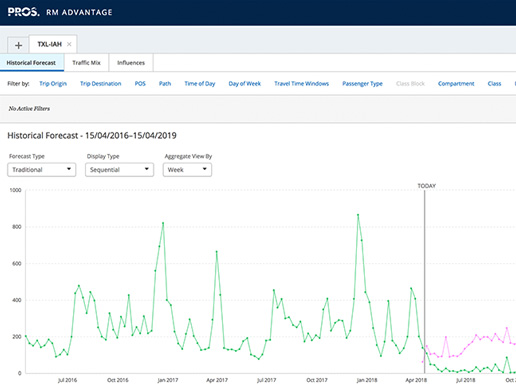
Task: Select the TXL-IAH market tab
Action: 49,44
